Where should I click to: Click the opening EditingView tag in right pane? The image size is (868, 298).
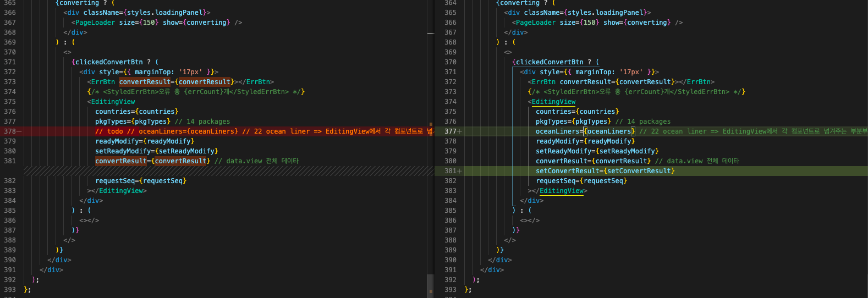(553, 102)
